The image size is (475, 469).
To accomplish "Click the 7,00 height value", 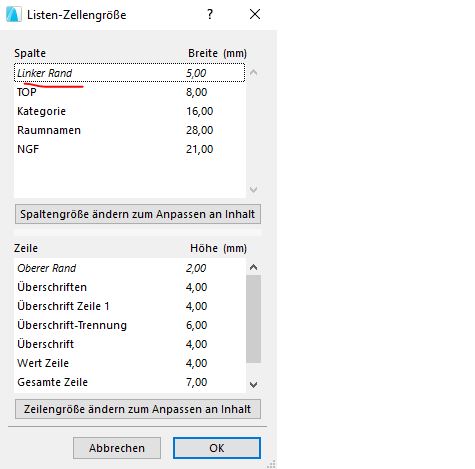I will pyautogui.click(x=196, y=382).
